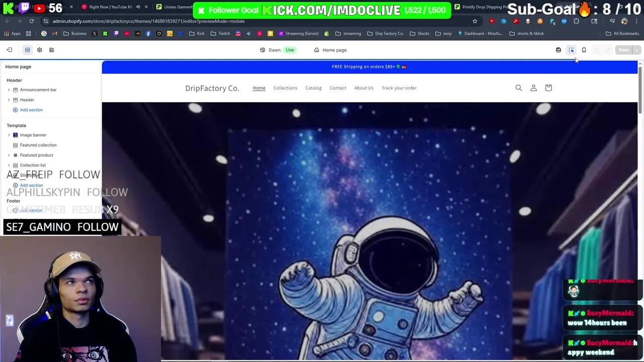644x362 pixels.
Task: Bookmark page with star icon
Action: coord(474,21)
